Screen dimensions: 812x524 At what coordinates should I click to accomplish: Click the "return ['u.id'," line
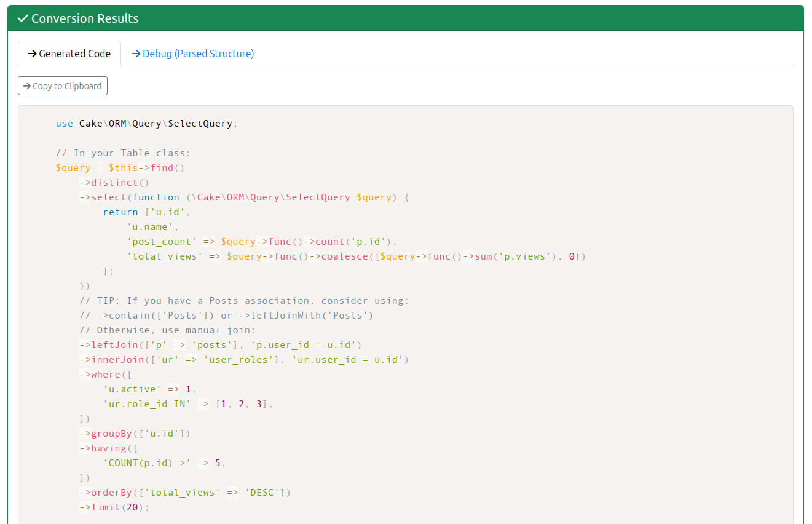pos(148,212)
